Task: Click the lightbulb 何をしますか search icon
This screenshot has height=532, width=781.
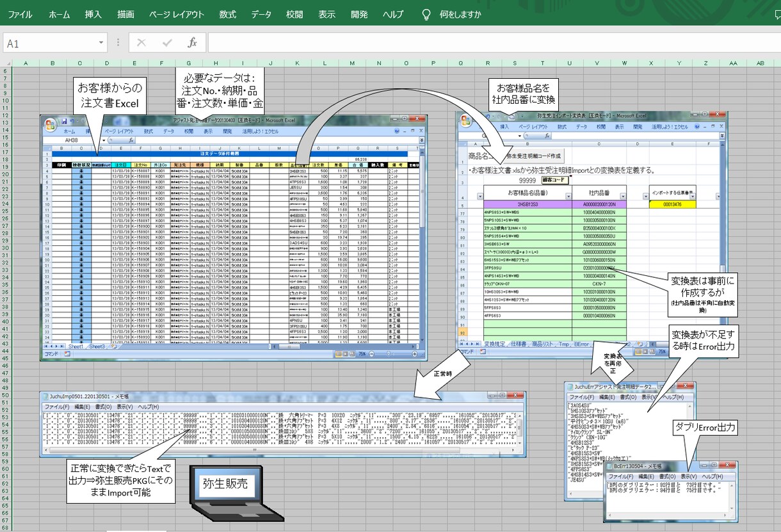Action: click(426, 14)
